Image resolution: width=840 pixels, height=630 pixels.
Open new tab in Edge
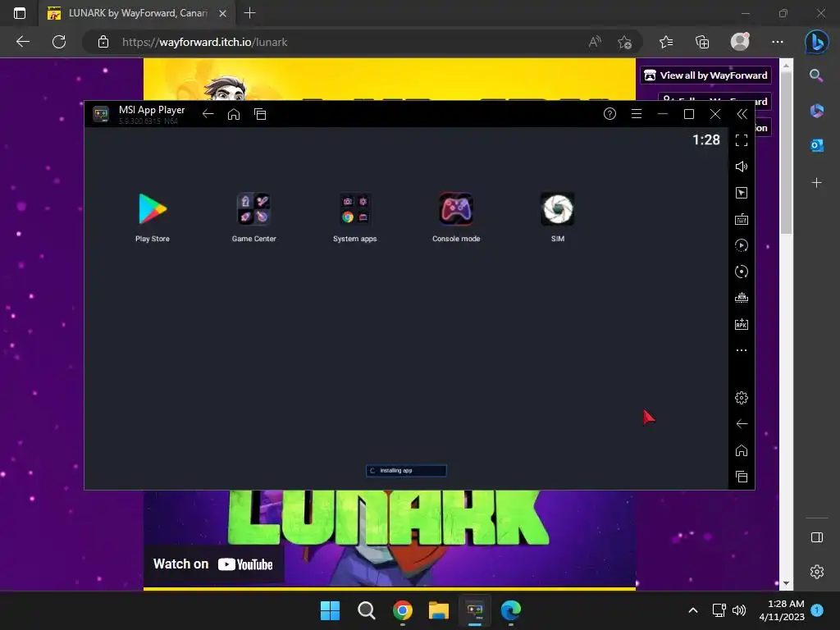click(x=249, y=13)
